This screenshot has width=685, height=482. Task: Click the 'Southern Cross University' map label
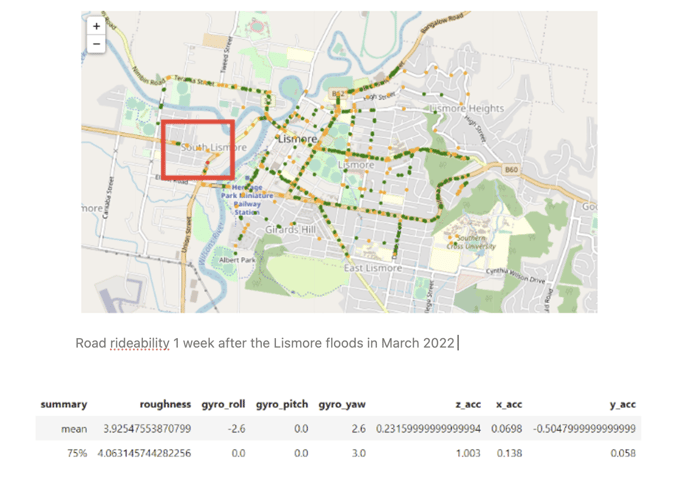pos(471,242)
